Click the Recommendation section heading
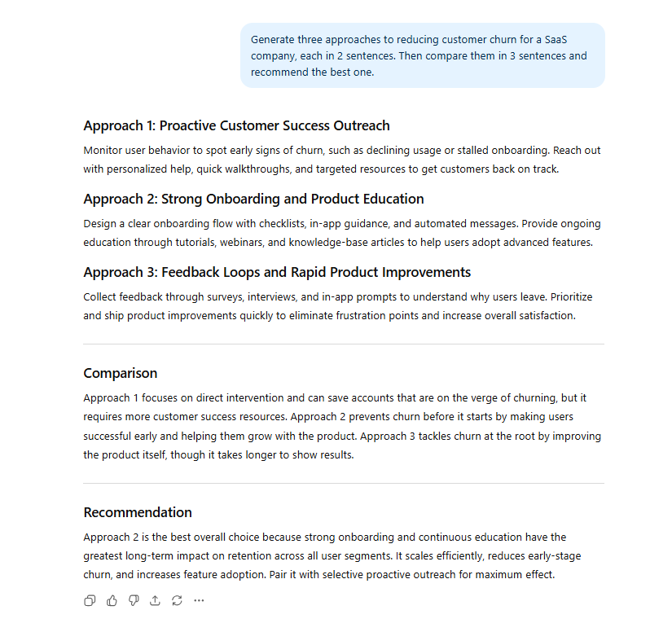 (138, 512)
